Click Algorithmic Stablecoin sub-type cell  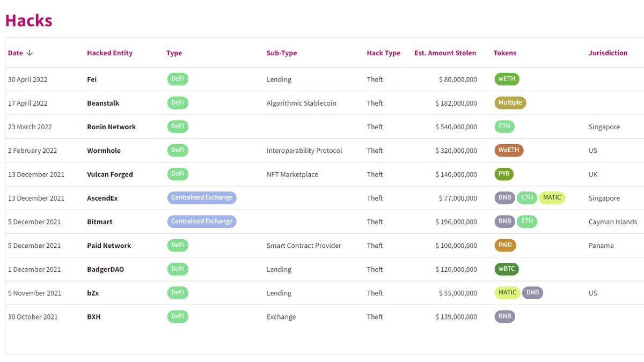302,103
